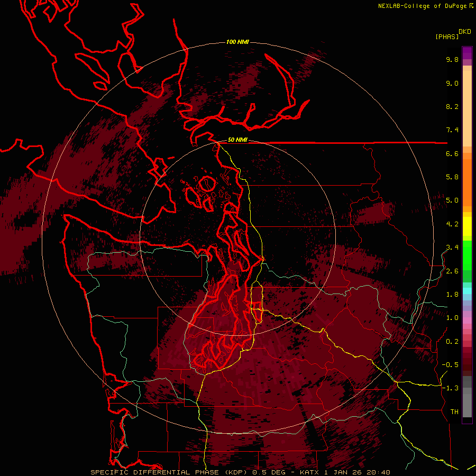Click the TH threshold label on the scale
The width and height of the screenshot is (476, 476).
click(x=454, y=412)
